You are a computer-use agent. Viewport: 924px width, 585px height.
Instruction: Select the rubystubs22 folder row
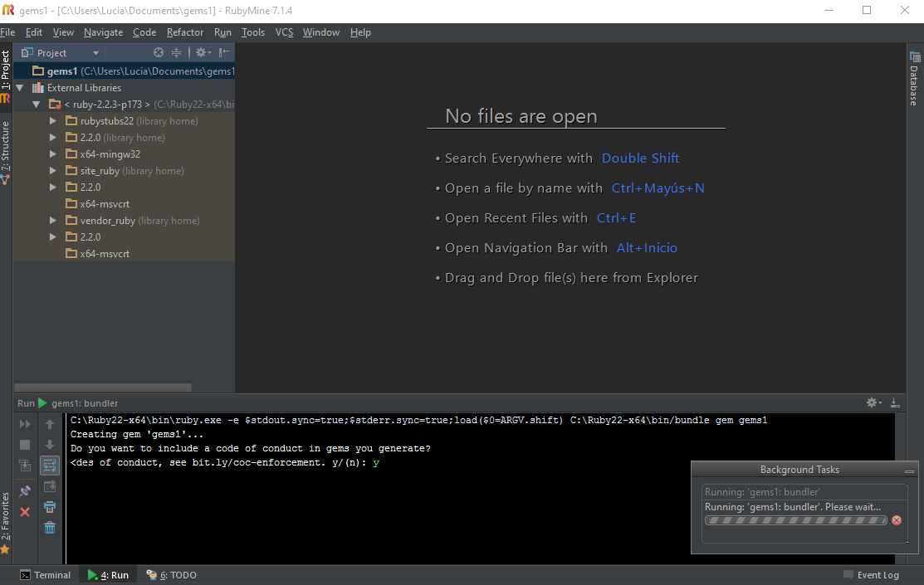pyautogui.click(x=125, y=121)
